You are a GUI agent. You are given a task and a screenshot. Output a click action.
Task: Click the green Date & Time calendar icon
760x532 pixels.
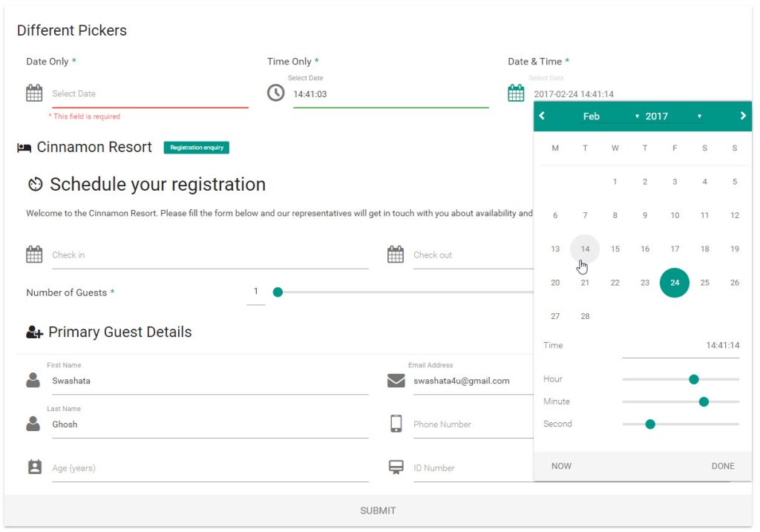pyautogui.click(x=516, y=93)
